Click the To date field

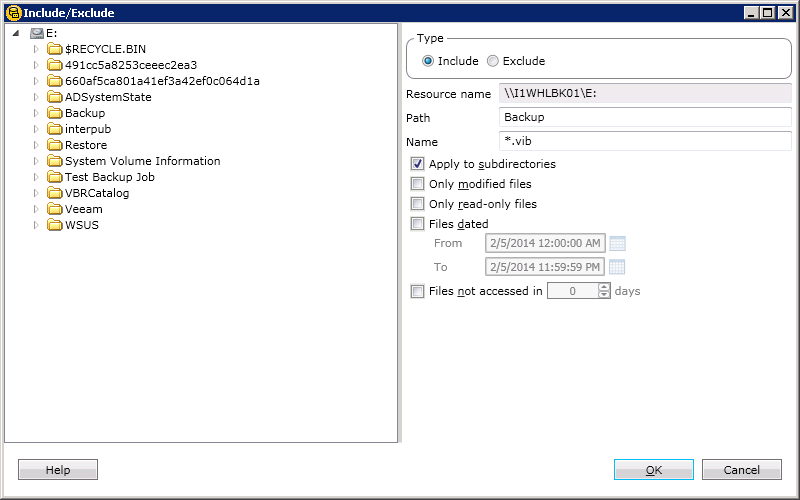click(545, 267)
